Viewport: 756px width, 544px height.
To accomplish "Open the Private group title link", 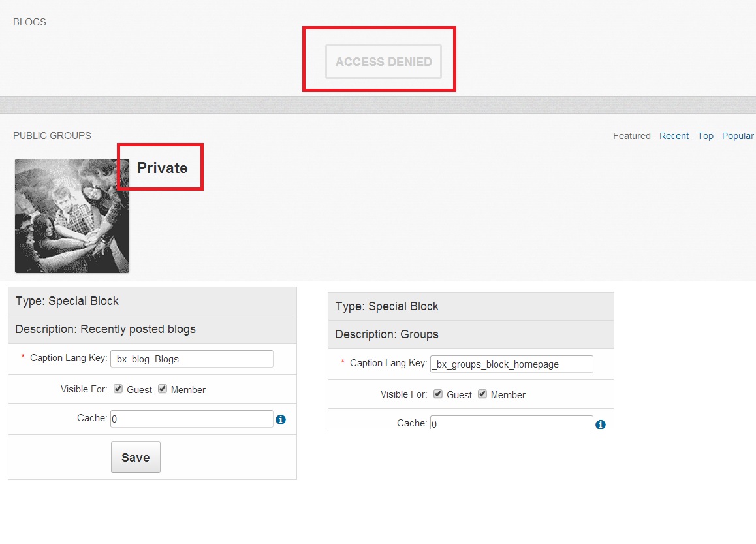I will tap(163, 168).
